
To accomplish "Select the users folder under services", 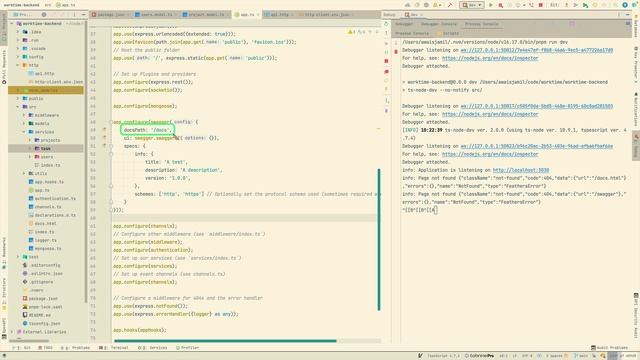I will (47, 157).
